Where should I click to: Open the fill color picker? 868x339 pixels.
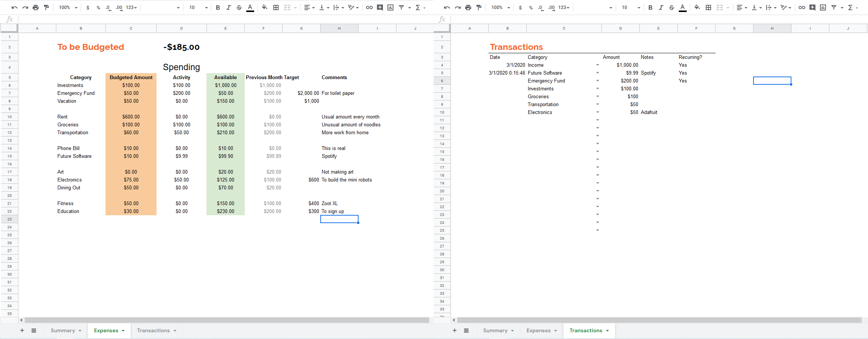[265, 7]
